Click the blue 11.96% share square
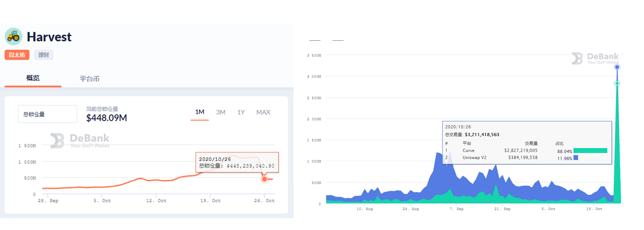The width and height of the screenshot is (644, 230). click(576, 158)
